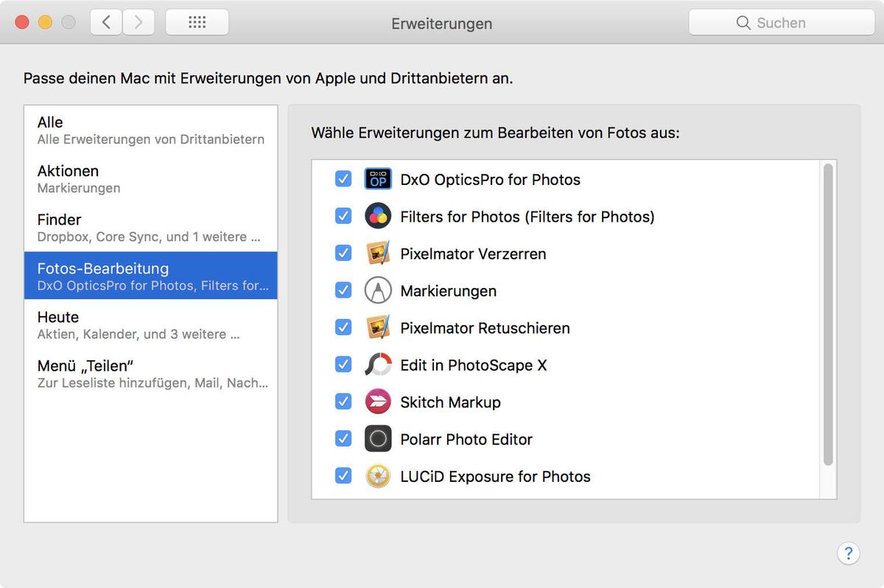Select Aktionen in the sidebar
Image resolution: width=884 pixels, height=588 pixels.
[x=151, y=178]
